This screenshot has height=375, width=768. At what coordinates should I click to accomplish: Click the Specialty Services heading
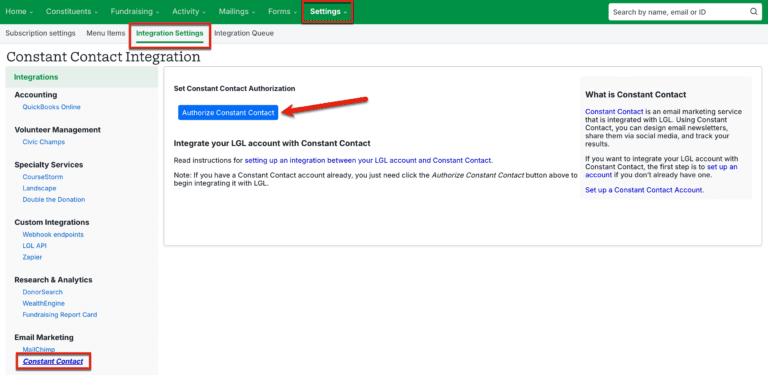point(49,164)
